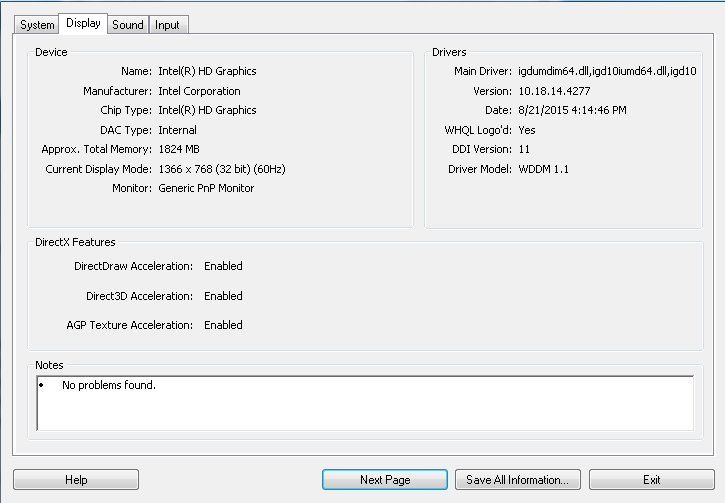Click DirectDraw Acceleration 'Enabled' value
725x503 pixels.
[223, 266]
